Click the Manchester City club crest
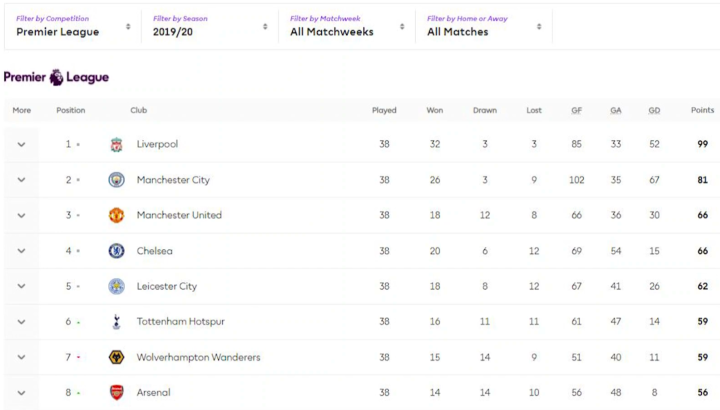Screen dimensions: 720x410 117,180
